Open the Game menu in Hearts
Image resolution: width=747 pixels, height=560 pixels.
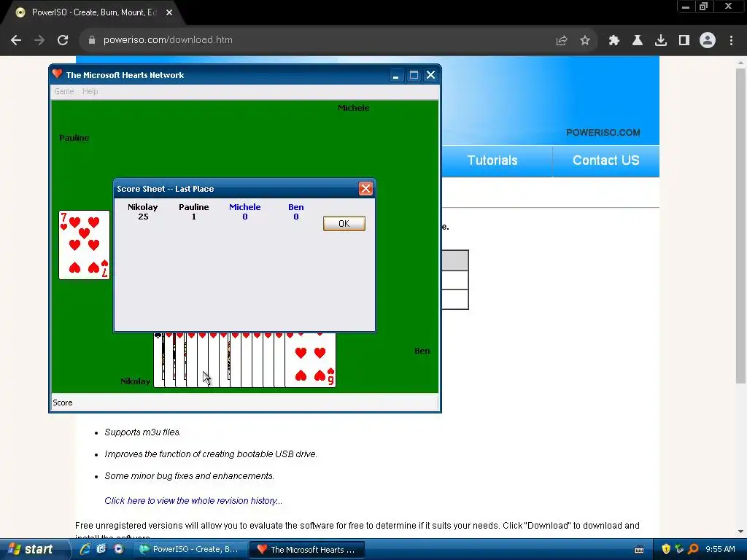pyautogui.click(x=64, y=91)
